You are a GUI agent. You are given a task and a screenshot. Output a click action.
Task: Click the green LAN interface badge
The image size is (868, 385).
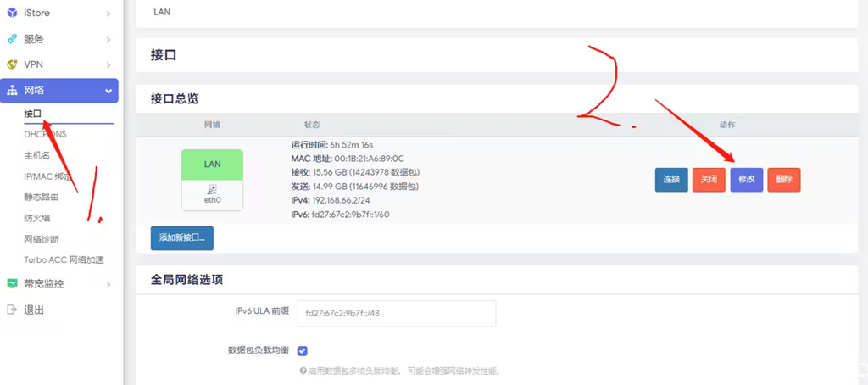tap(212, 164)
